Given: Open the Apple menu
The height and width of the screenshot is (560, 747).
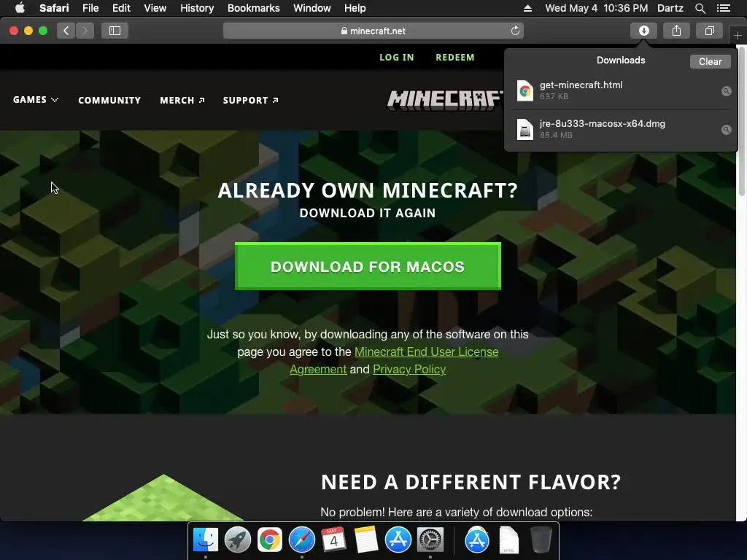Looking at the screenshot, I should tap(20, 8).
